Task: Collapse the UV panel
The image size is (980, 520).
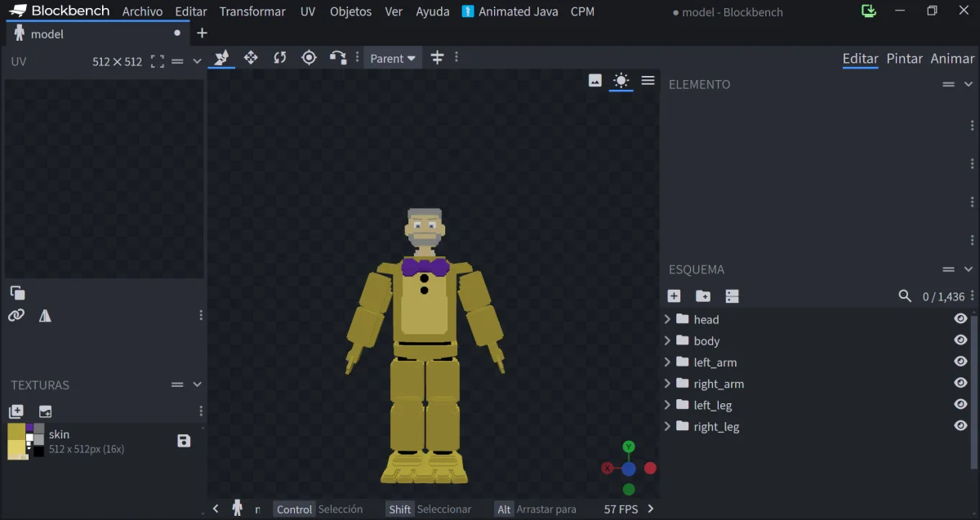Action: (x=197, y=61)
